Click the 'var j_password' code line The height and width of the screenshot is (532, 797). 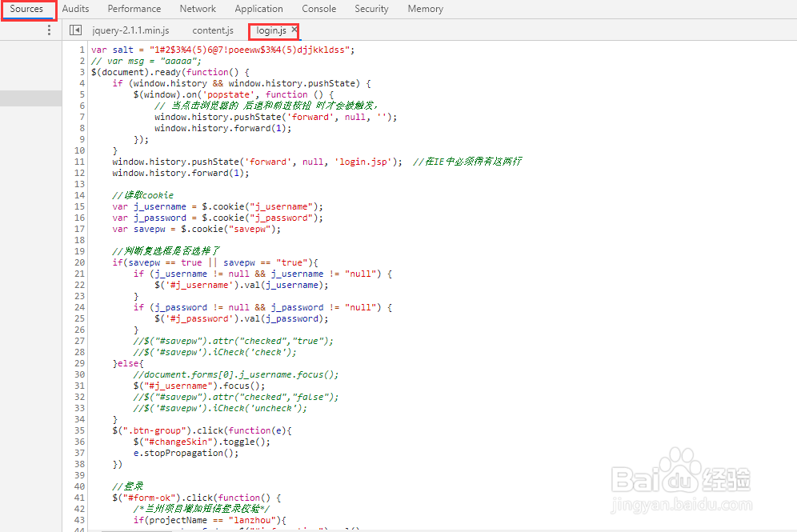point(218,218)
